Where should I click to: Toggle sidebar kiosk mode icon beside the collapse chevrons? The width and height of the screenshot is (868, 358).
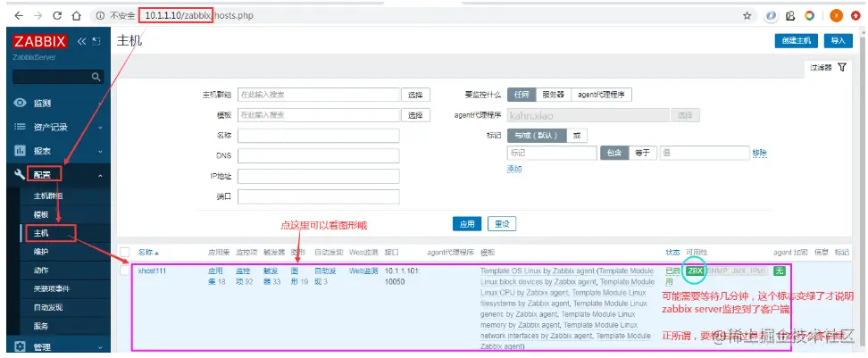pyautogui.click(x=96, y=41)
